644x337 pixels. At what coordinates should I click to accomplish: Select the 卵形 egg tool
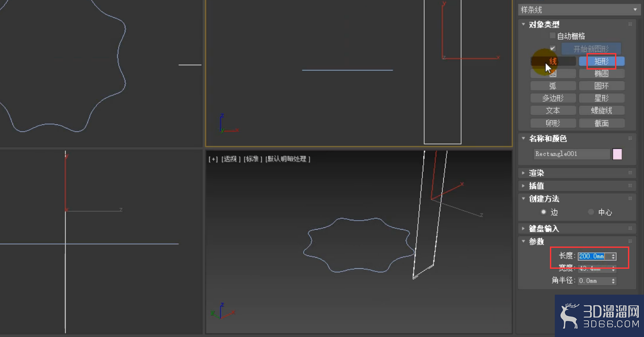(553, 123)
